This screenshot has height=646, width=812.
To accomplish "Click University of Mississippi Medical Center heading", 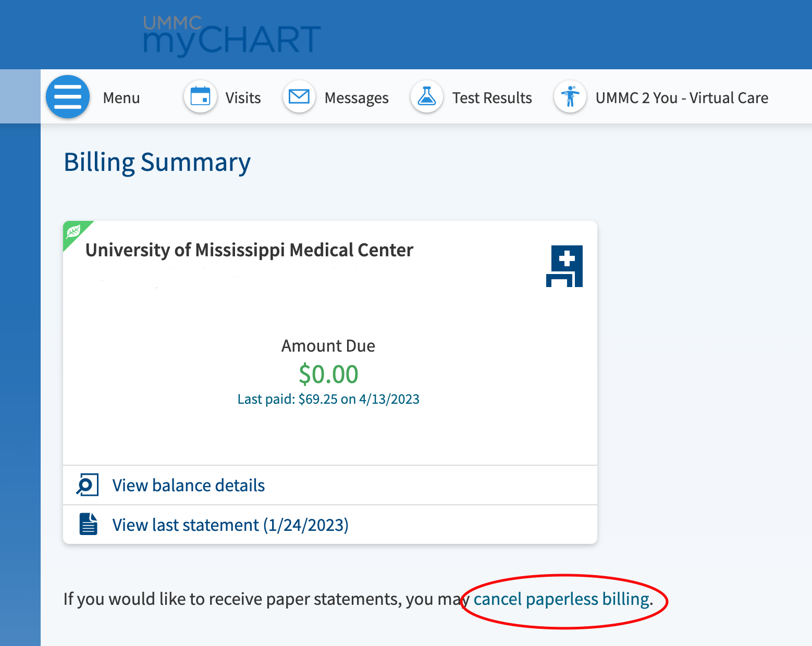I will (249, 250).
